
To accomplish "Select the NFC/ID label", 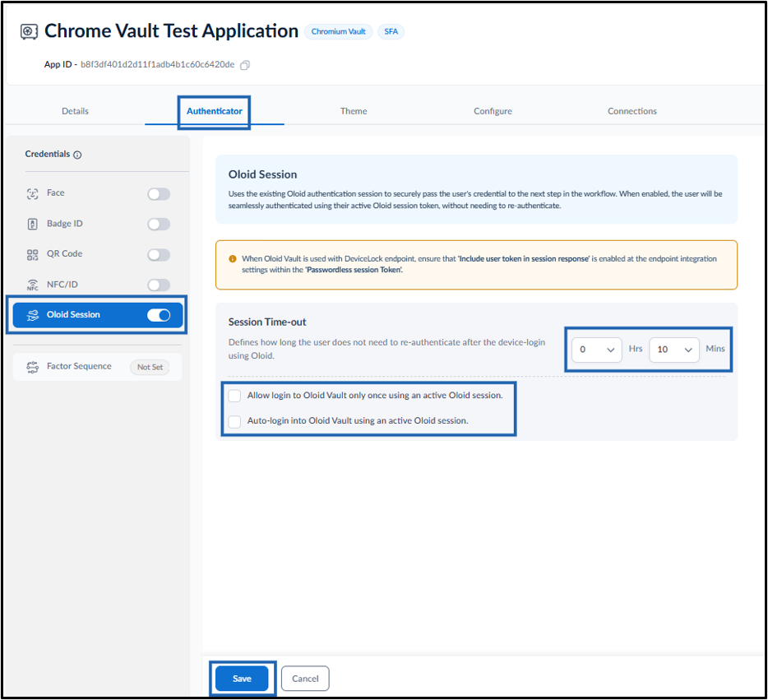I will coord(62,285).
